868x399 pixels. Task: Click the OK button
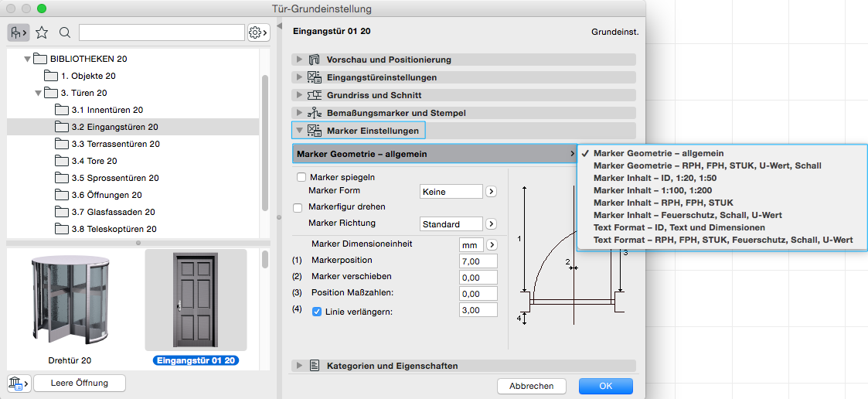point(605,386)
